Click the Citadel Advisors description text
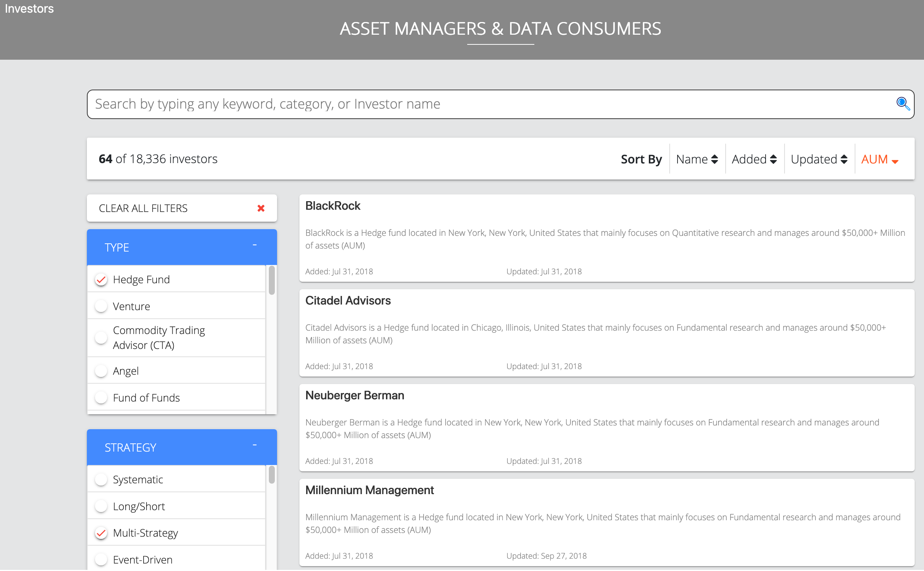Image resolution: width=924 pixels, height=571 pixels. 596,334
